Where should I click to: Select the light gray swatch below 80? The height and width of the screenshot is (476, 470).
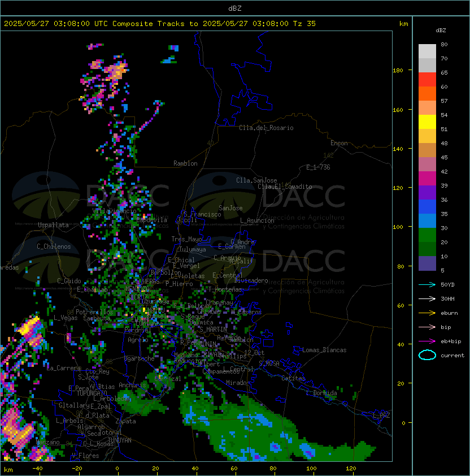click(x=427, y=51)
